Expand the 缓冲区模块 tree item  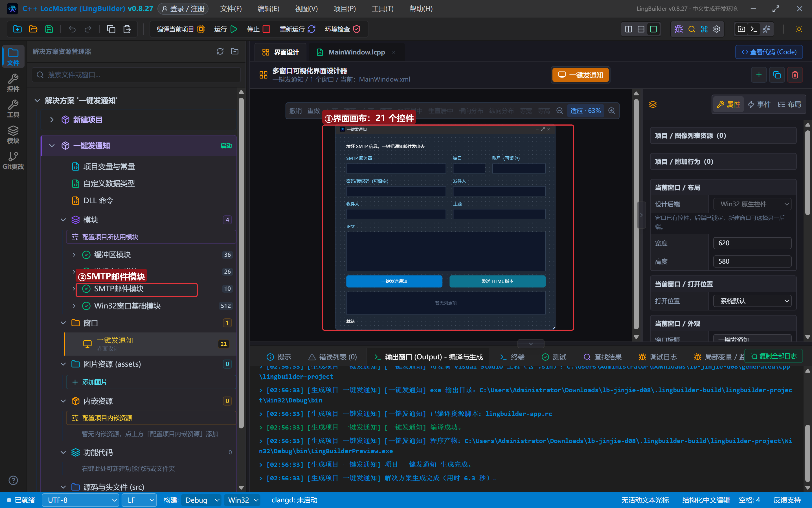point(74,255)
